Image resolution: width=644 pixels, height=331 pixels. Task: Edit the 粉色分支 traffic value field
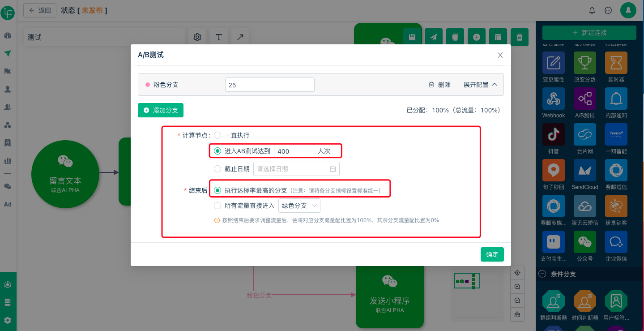click(270, 85)
